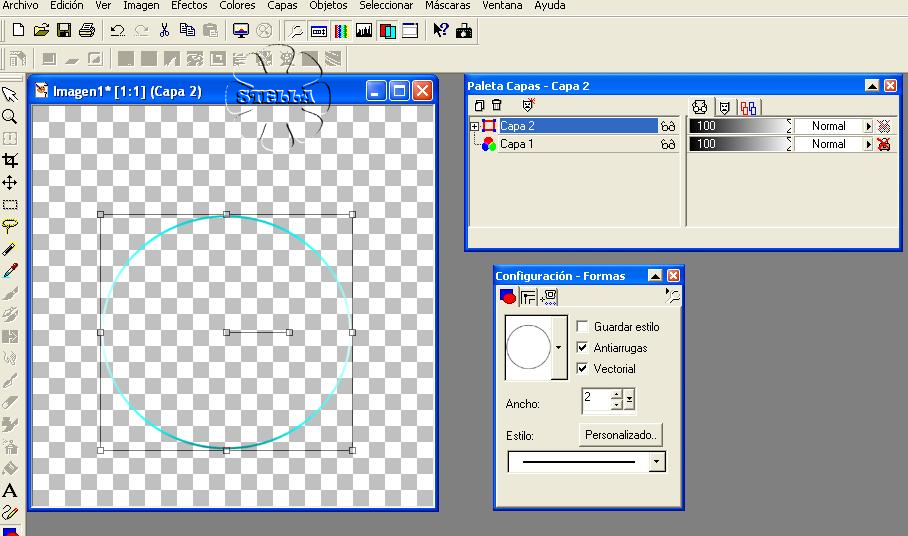The height and width of the screenshot is (536, 908).
Task: Open the Efectos menu
Action: (x=189, y=6)
